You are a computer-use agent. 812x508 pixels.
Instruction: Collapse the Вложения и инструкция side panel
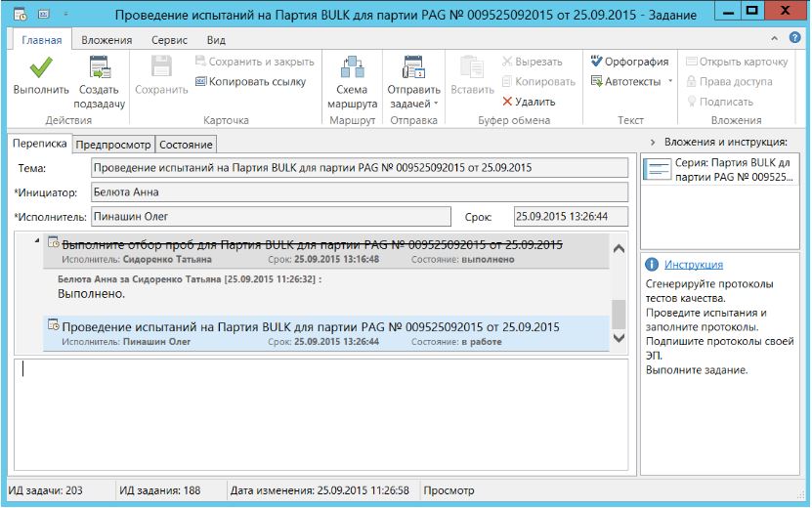click(652, 143)
